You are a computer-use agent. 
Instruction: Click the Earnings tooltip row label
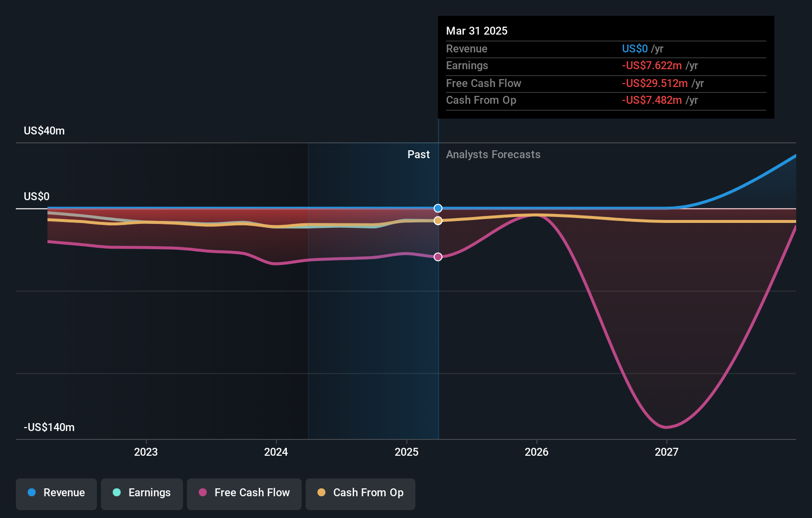click(467, 65)
